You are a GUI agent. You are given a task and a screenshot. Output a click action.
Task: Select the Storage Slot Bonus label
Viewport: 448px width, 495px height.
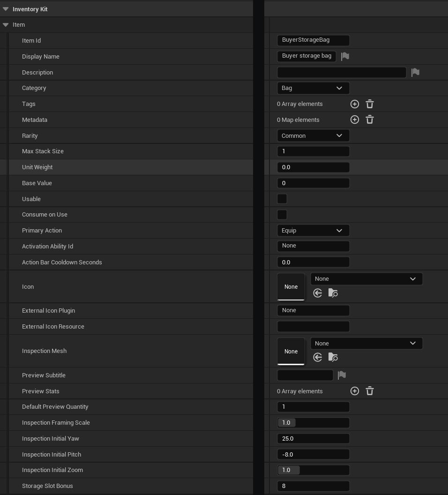tap(47, 486)
